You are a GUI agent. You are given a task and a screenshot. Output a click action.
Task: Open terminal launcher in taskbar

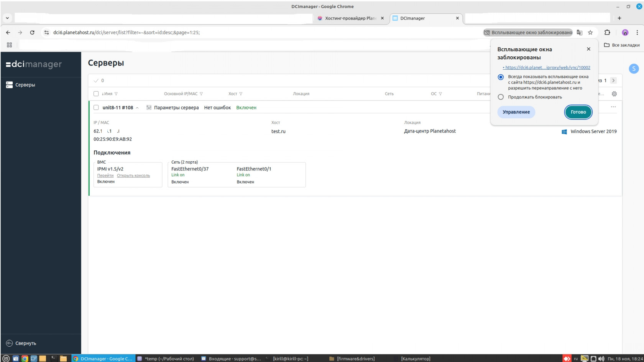coord(54,359)
